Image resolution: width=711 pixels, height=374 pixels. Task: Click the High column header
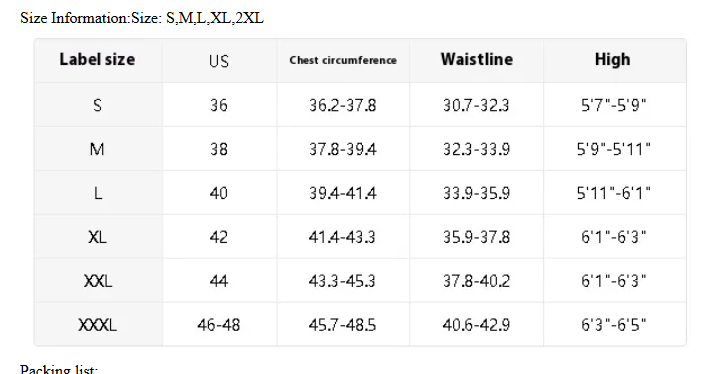(x=613, y=59)
